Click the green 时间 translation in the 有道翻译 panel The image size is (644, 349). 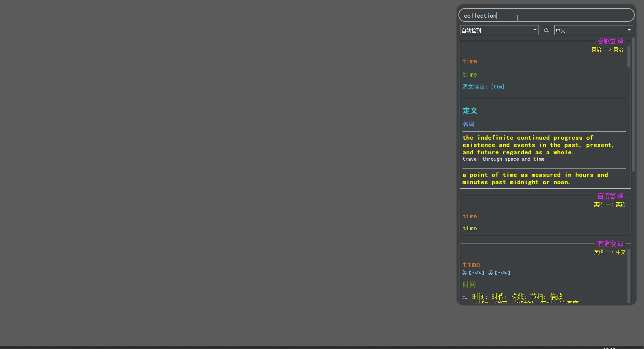point(469,285)
